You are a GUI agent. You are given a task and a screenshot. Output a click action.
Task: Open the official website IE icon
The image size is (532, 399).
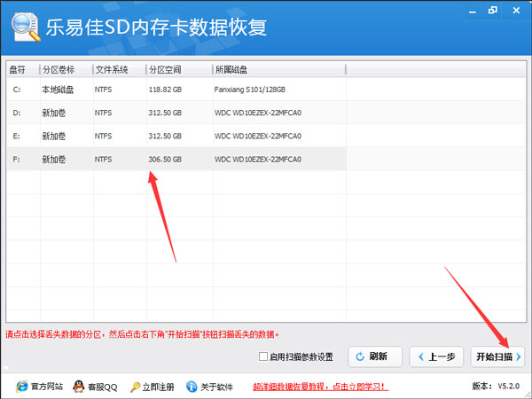pyautogui.click(x=21, y=387)
